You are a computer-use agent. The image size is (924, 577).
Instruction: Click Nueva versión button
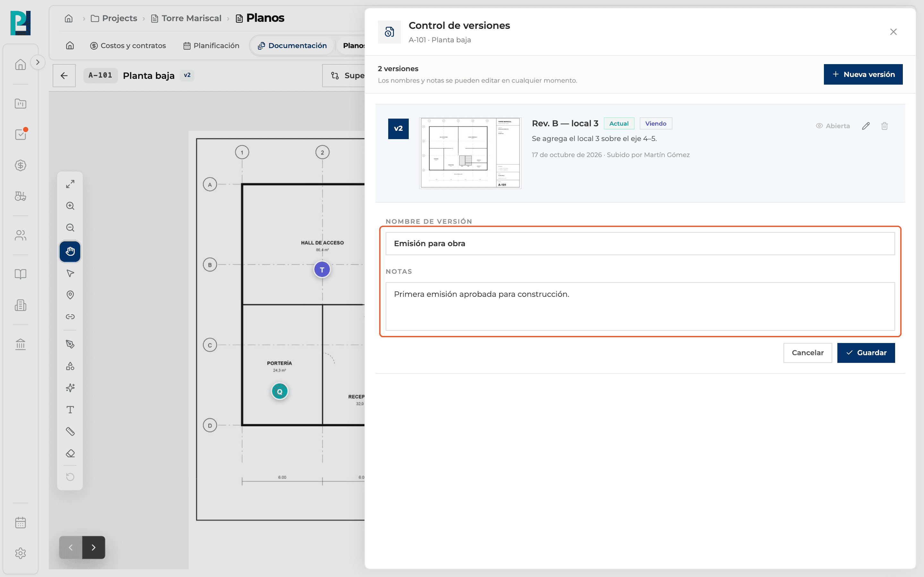(x=863, y=74)
